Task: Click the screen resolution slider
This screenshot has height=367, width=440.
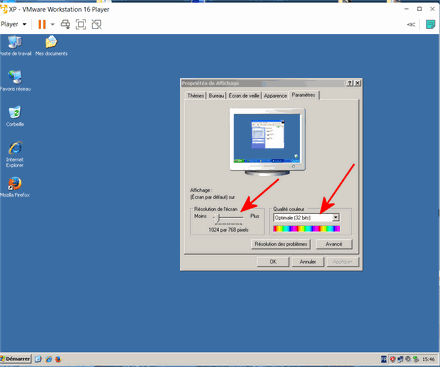Action: (x=229, y=218)
